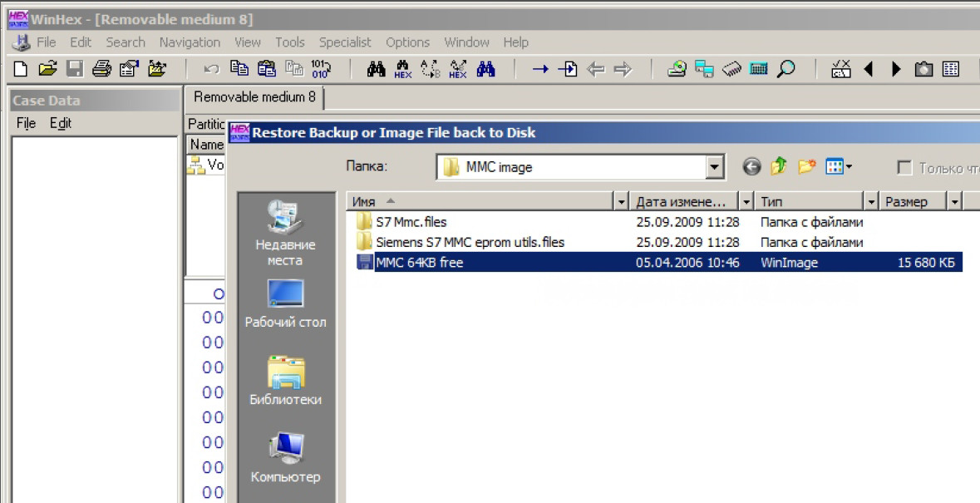Expand the 'MMC image' folder dropdown
This screenshot has height=503, width=980.
[x=714, y=167]
